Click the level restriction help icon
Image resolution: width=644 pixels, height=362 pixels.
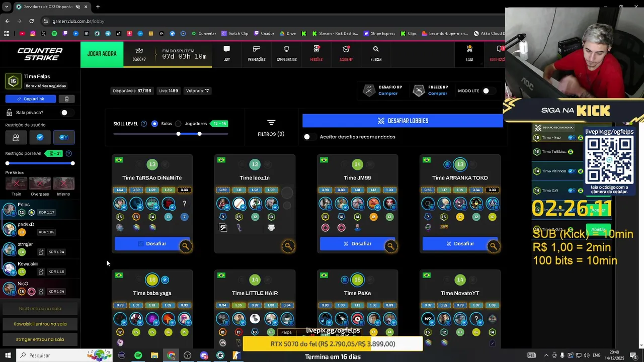(x=69, y=153)
